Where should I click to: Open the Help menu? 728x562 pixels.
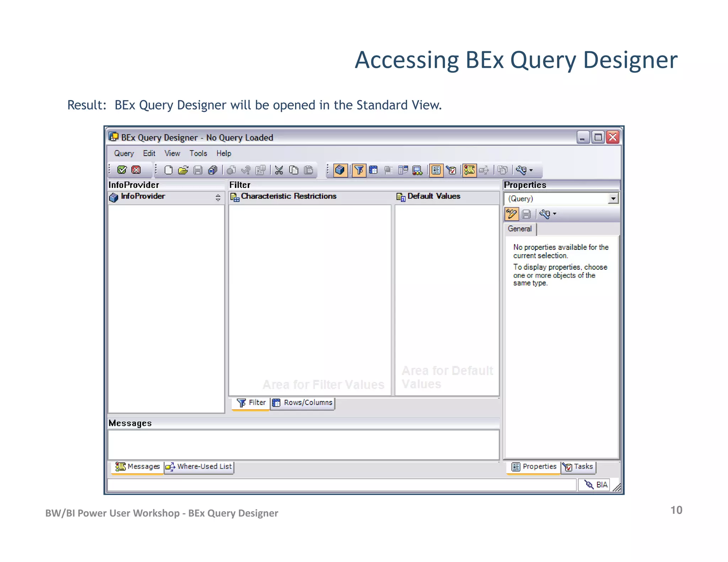(x=224, y=153)
